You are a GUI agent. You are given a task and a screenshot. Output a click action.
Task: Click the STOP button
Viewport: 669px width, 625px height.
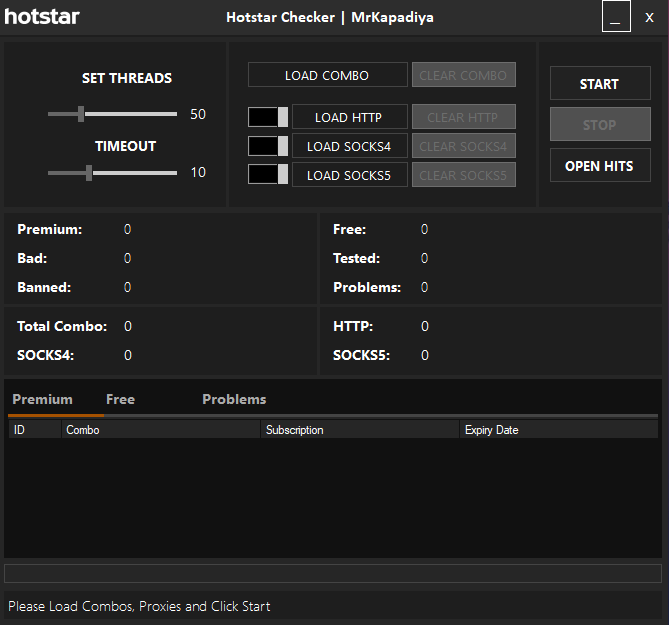tap(600, 124)
